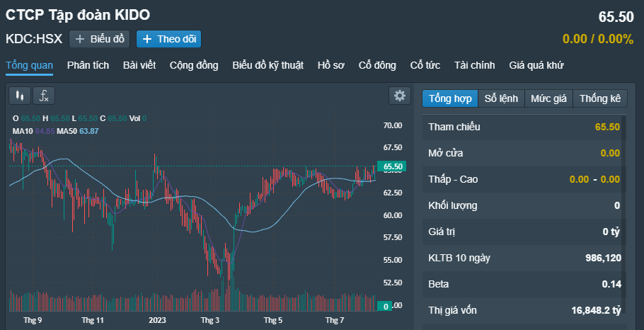The height and width of the screenshot is (330, 644).
Task: Click the Khối lượng row label
Action: coord(453,205)
